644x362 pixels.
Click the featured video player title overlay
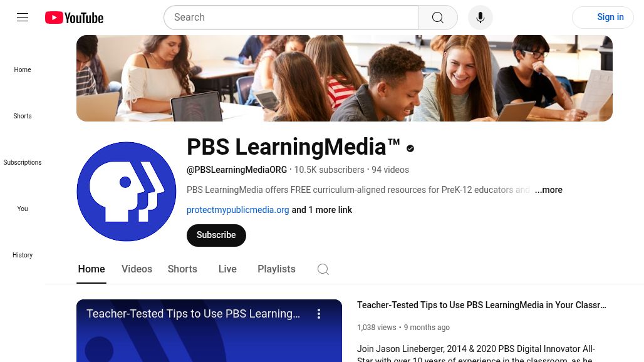[194, 314]
